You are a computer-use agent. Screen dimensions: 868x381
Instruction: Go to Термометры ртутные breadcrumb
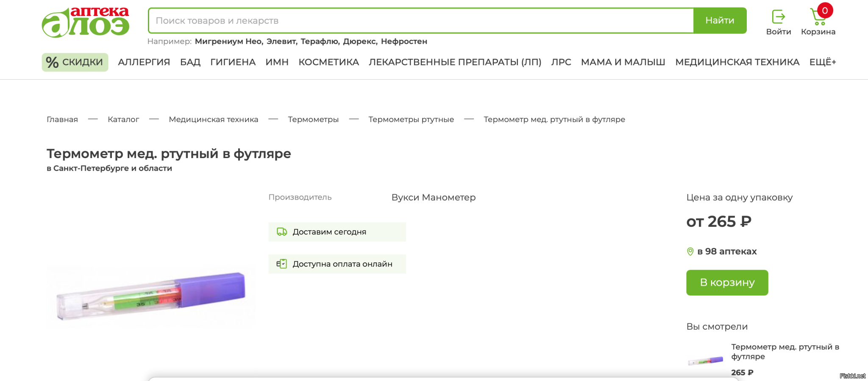(411, 120)
